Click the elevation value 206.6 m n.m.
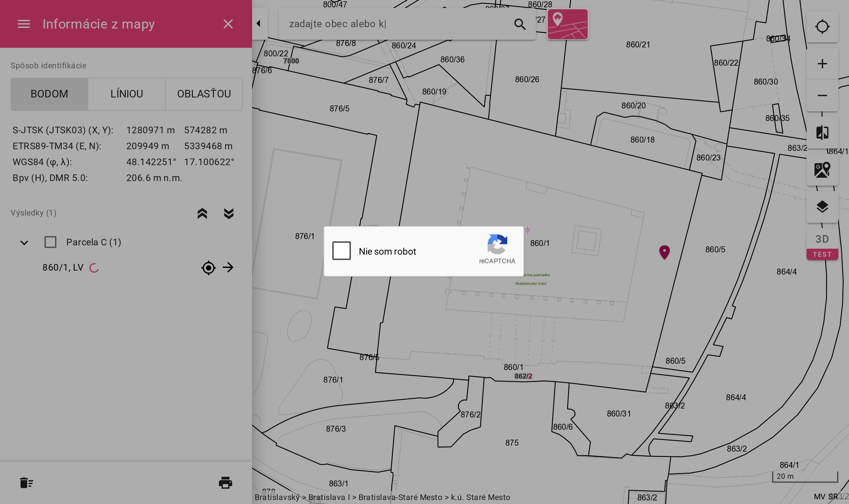 click(x=154, y=178)
